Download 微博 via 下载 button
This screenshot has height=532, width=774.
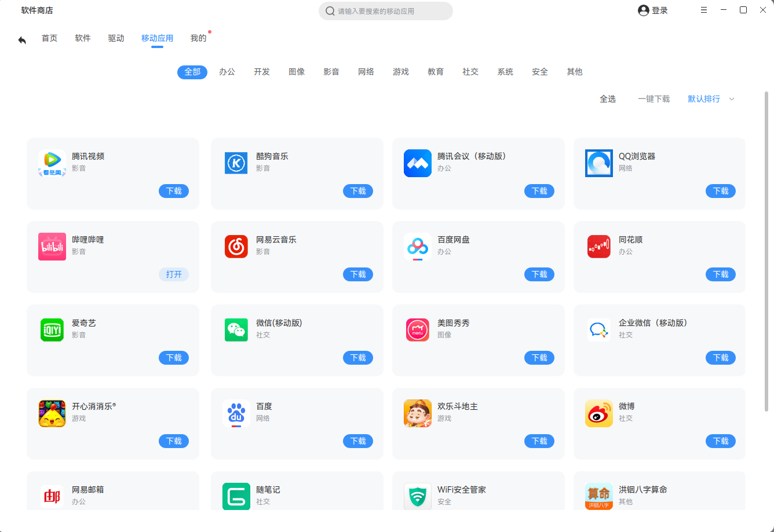click(721, 441)
